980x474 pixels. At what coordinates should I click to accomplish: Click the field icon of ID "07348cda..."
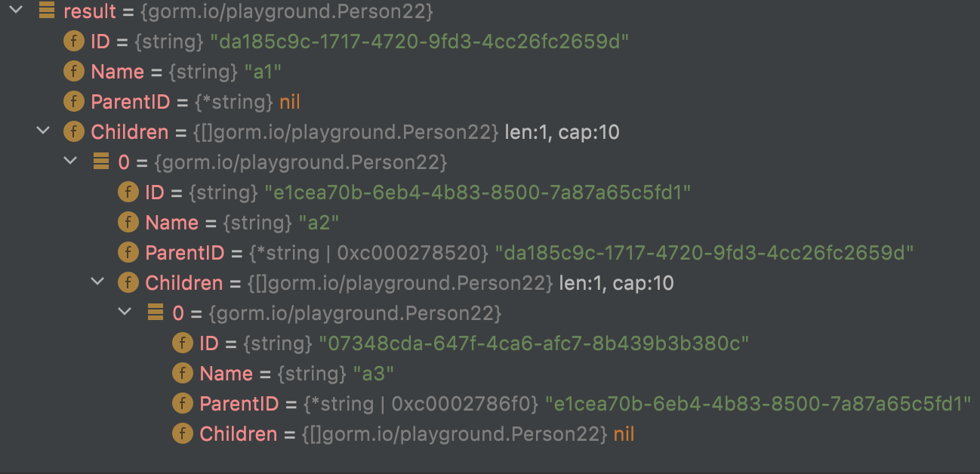coord(182,343)
